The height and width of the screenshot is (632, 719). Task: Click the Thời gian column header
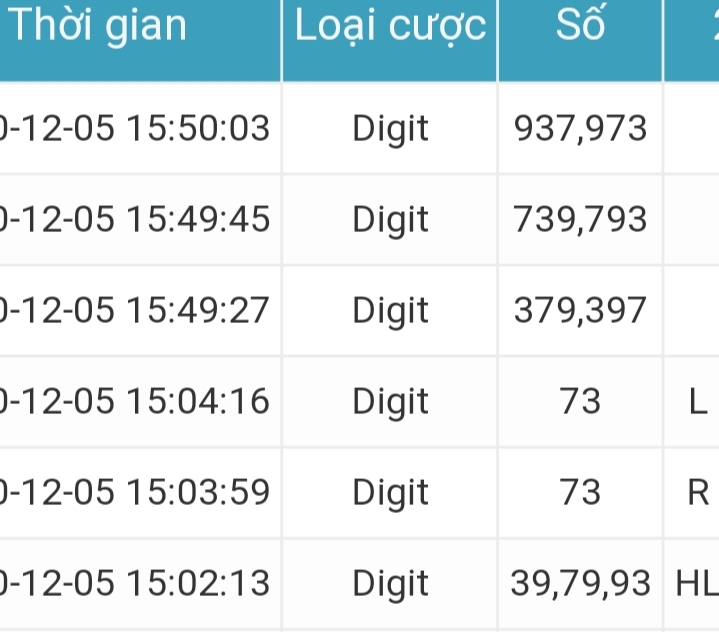click(x=98, y=26)
